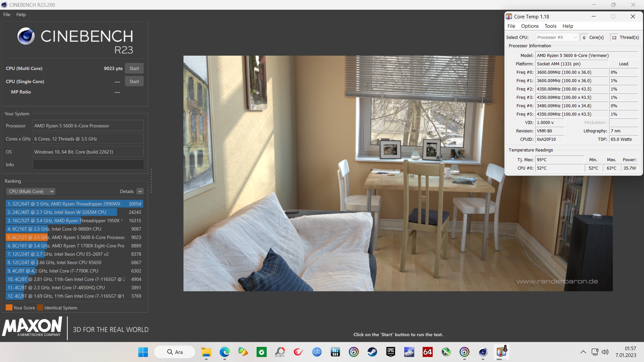This screenshot has height=362, width=644.
Task: Open File Explorer from taskbar
Action: click(206, 352)
